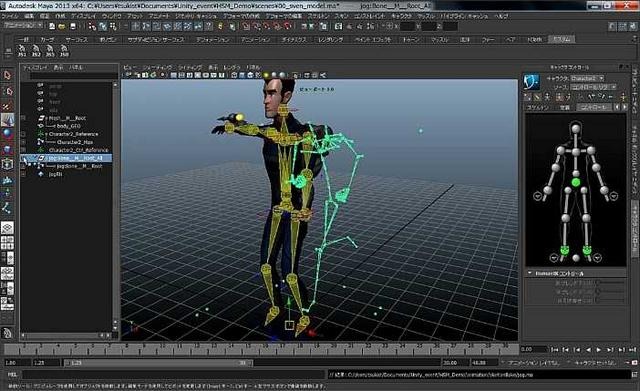The width and height of the screenshot is (640, 391).
Task: Save the current scene icon
Action: [x=73, y=26]
